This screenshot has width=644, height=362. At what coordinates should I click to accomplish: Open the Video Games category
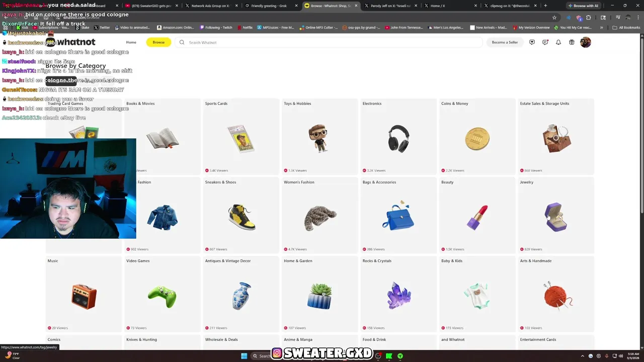[163, 294]
